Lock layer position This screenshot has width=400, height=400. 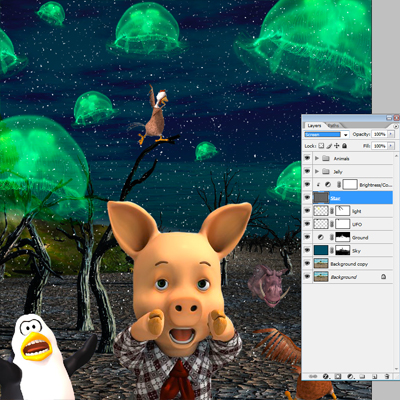click(x=337, y=146)
